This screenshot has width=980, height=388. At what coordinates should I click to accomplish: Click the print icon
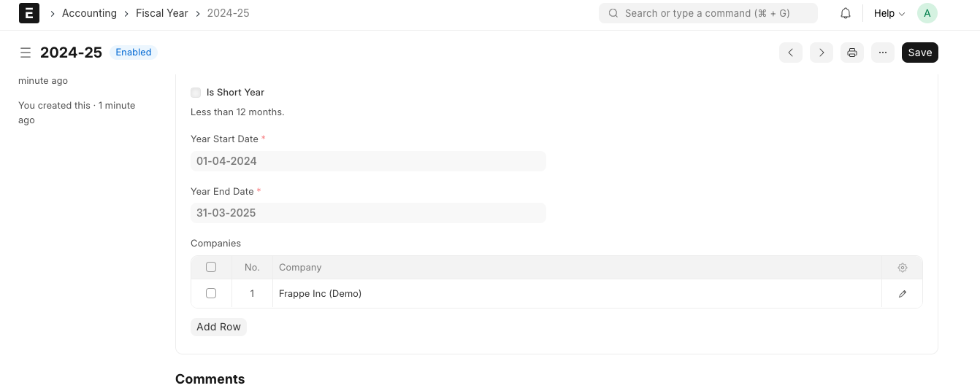[x=852, y=53]
